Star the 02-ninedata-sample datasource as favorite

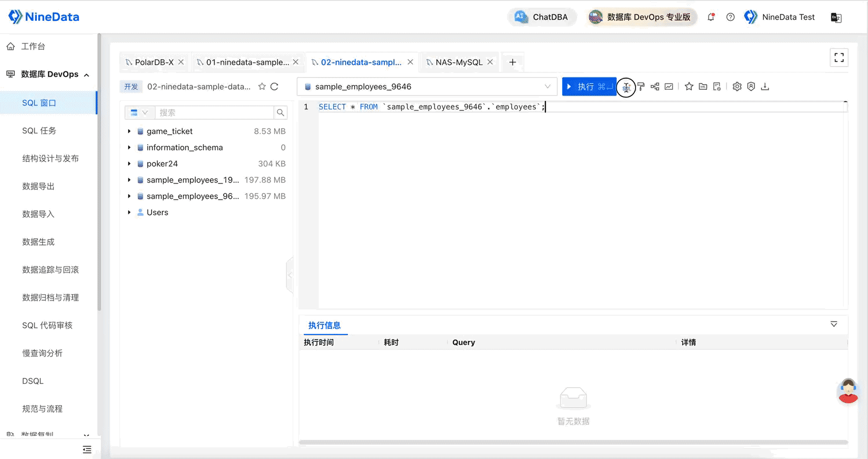[x=262, y=86]
